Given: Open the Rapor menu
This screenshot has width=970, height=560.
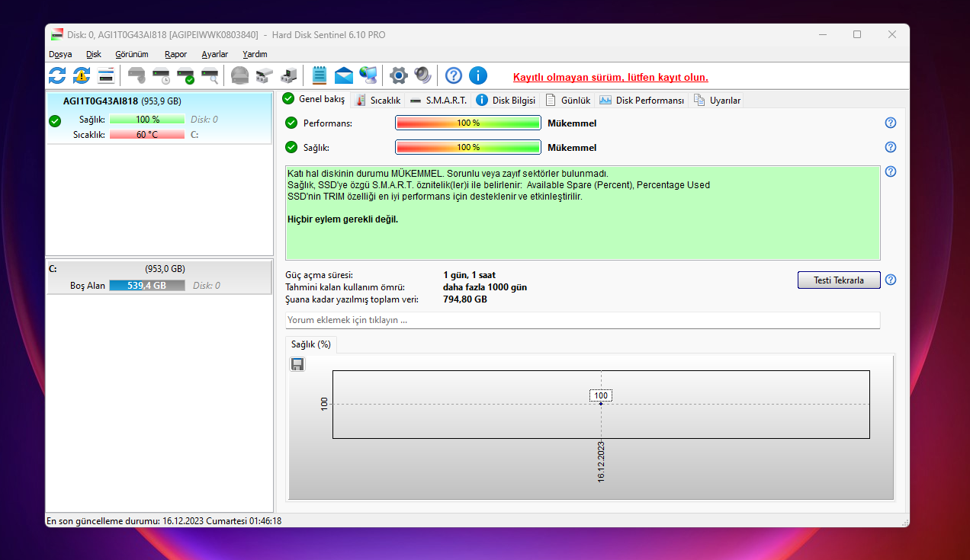Looking at the screenshot, I should coord(175,54).
